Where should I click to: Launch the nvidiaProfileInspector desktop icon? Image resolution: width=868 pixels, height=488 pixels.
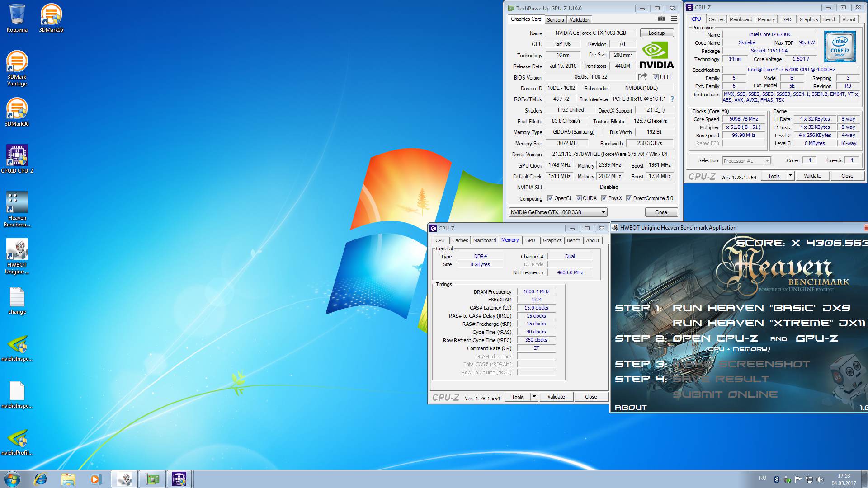point(17,442)
